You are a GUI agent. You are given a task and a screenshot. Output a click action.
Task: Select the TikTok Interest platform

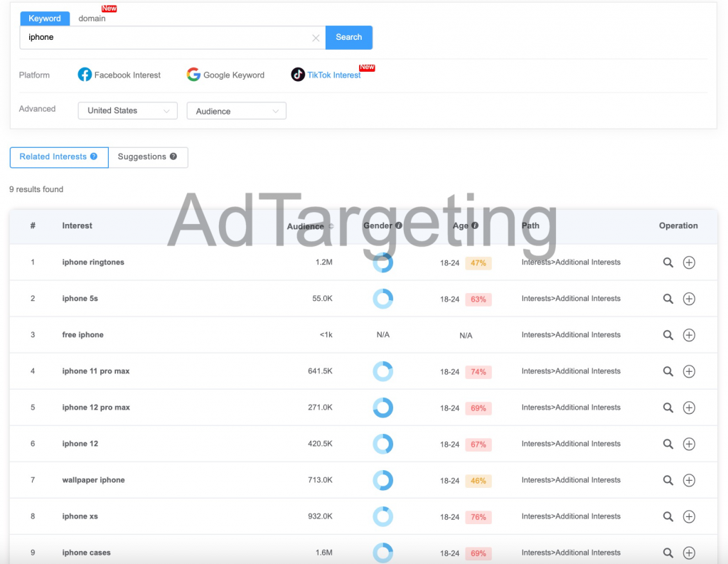click(x=326, y=75)
